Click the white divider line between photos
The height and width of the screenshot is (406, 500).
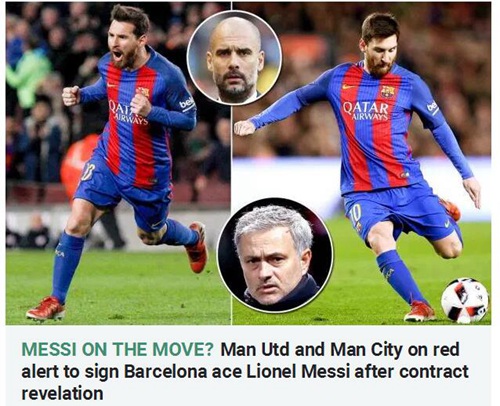pos(231,163)
